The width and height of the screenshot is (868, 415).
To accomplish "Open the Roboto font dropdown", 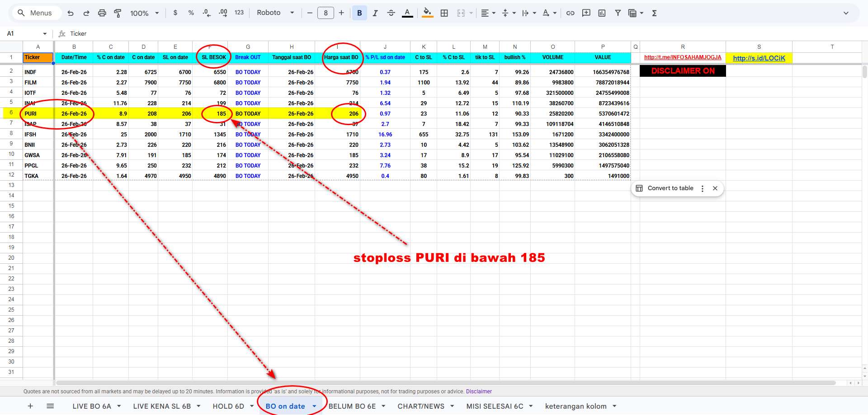I will (x=275, y=13).
